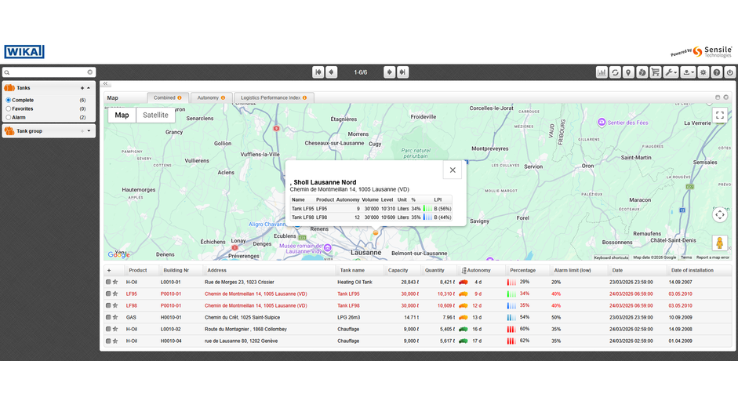Click the Street View pegman icon
This screenshot has height=410, width=738.
coord(720,243)
